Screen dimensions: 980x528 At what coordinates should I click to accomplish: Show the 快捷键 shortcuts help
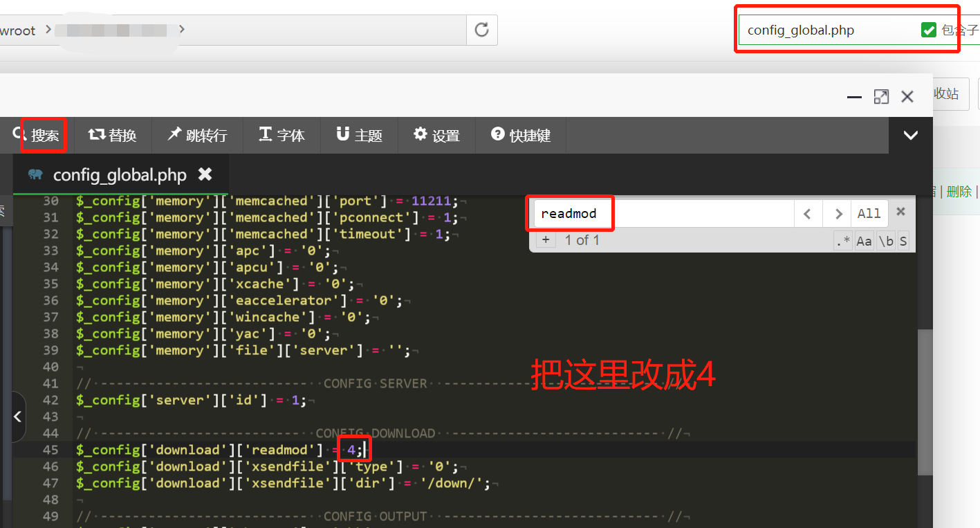pos(521,135)
